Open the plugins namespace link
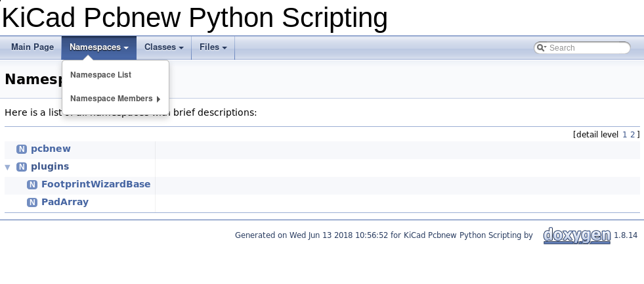Screen dimensions: 644x284 coord(50,167)
